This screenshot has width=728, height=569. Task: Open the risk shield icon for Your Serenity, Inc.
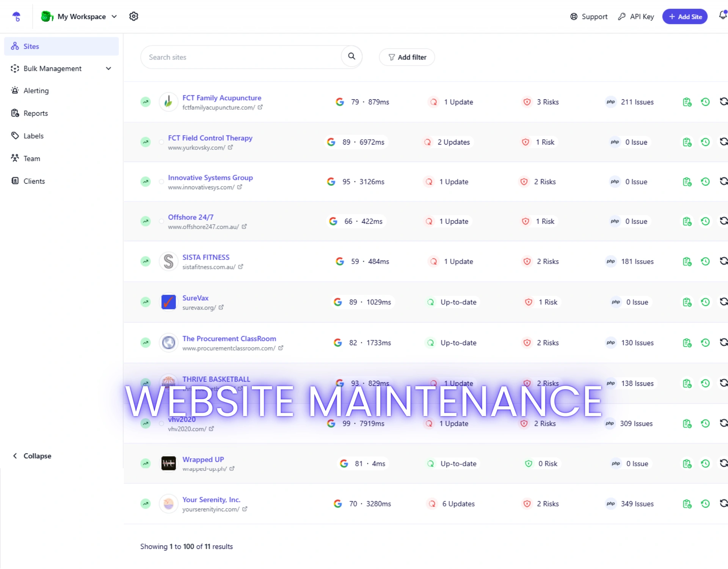(527, 504)
